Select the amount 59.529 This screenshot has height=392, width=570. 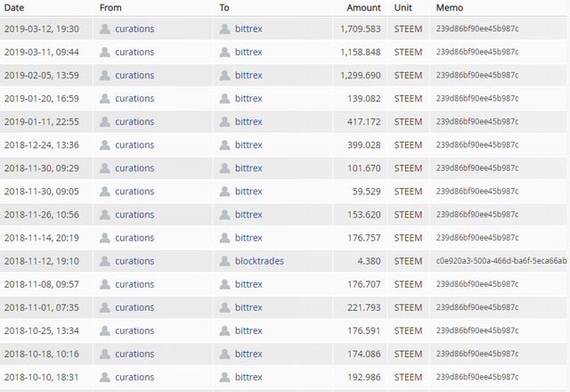[x=366, y=192]
